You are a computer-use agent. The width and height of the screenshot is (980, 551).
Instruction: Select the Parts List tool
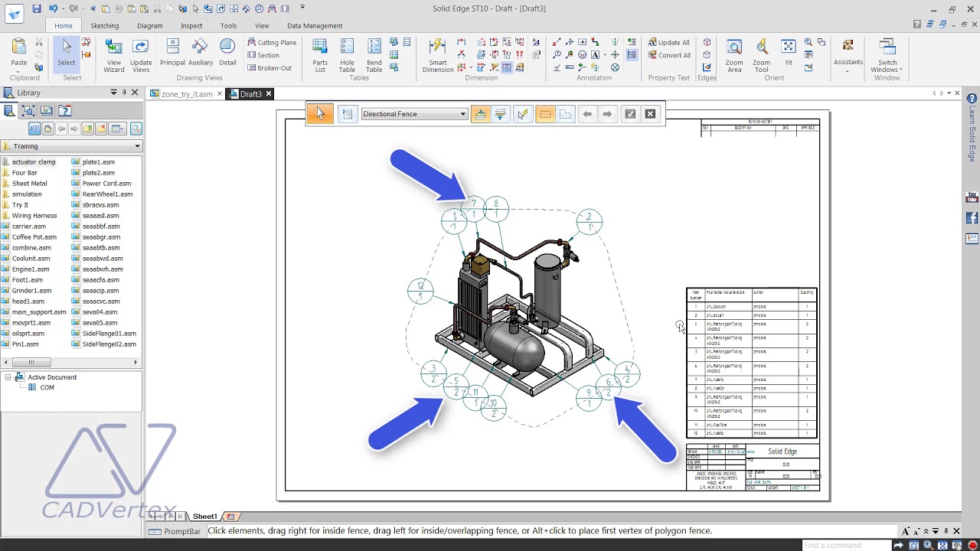point(320,55)
